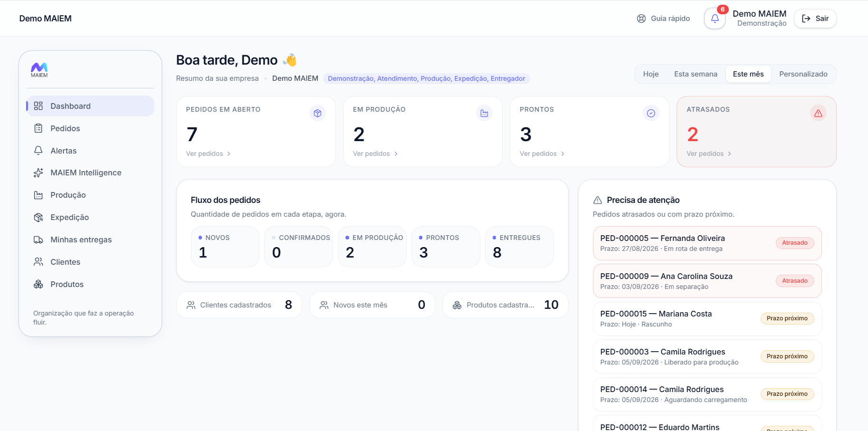868x431 pixels.
Task: Log out with the Sair button
Action: [x=815, y=19]
